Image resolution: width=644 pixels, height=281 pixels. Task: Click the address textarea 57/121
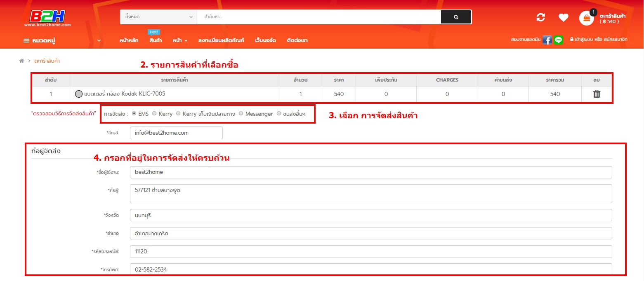pos(371,194)
